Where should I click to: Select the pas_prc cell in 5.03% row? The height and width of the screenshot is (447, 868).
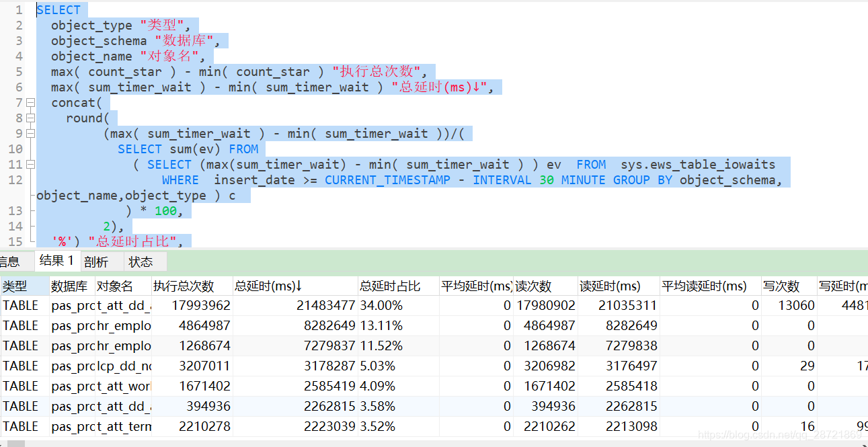coord(72,366)
